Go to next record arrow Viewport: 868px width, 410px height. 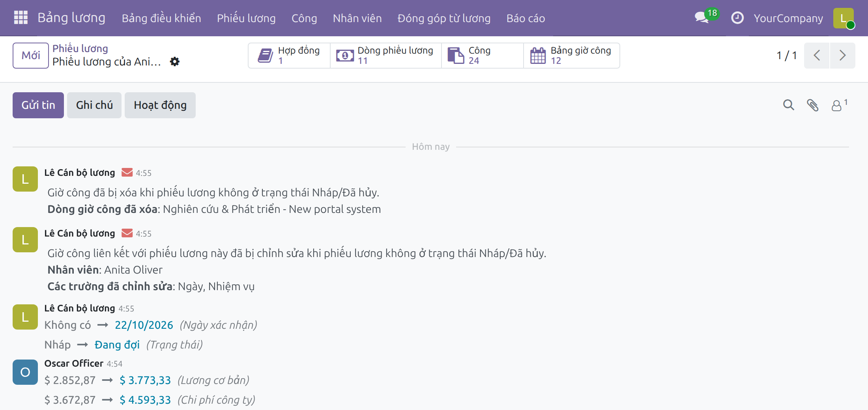tap(842, 56)
